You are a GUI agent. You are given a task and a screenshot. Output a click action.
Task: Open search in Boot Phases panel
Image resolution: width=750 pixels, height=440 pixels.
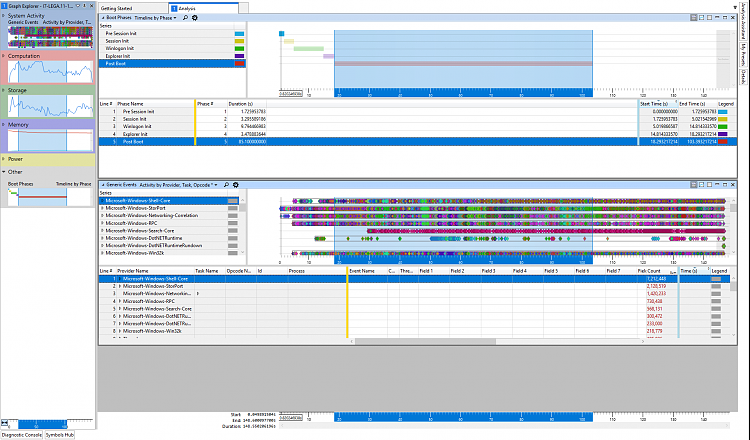click(185, 18)
